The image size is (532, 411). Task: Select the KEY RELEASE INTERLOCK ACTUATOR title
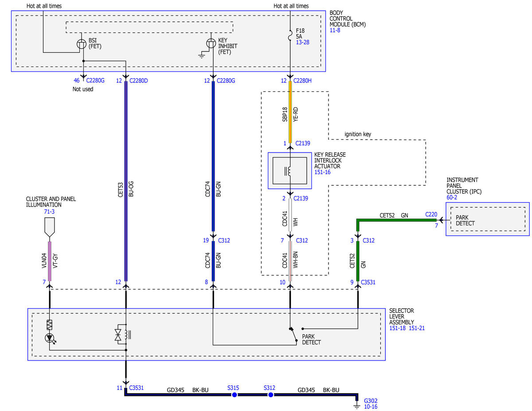point(330,160)
